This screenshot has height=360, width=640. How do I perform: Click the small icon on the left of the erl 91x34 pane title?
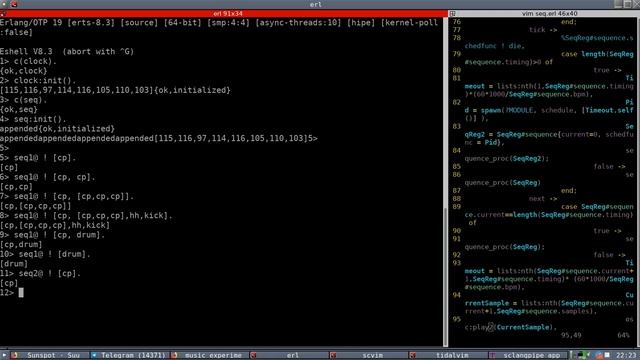pyautogui.click(x=2, y=13)
